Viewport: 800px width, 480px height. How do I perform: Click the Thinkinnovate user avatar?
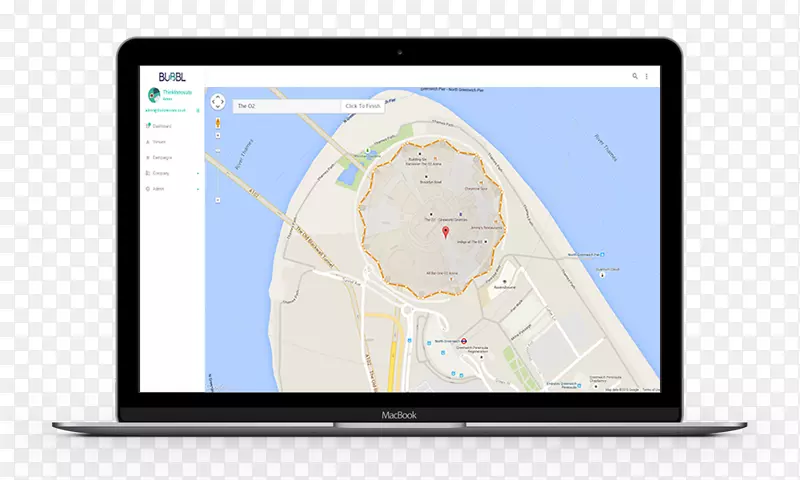[x=154, y=95]
